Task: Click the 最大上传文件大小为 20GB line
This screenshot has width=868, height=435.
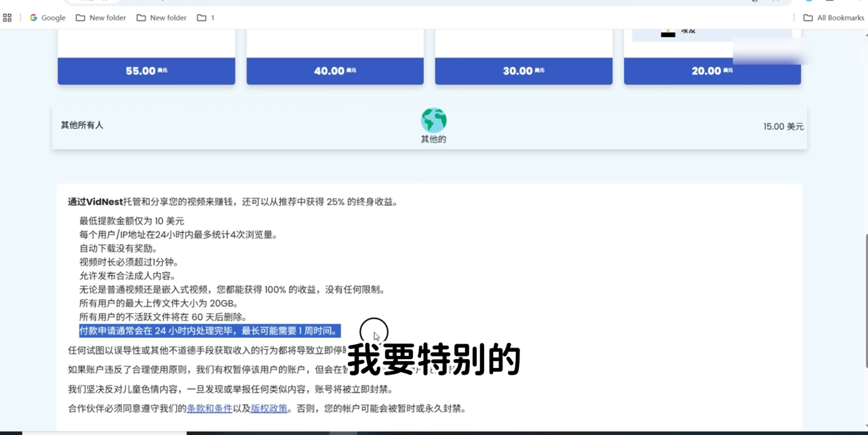Action: point(159,303)
